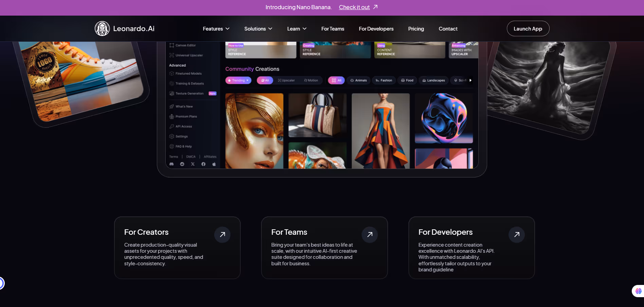The width and height of the screenshot is (644, 307).
Task: Open For Developers card arrow button
Action: tap(517, 234)
